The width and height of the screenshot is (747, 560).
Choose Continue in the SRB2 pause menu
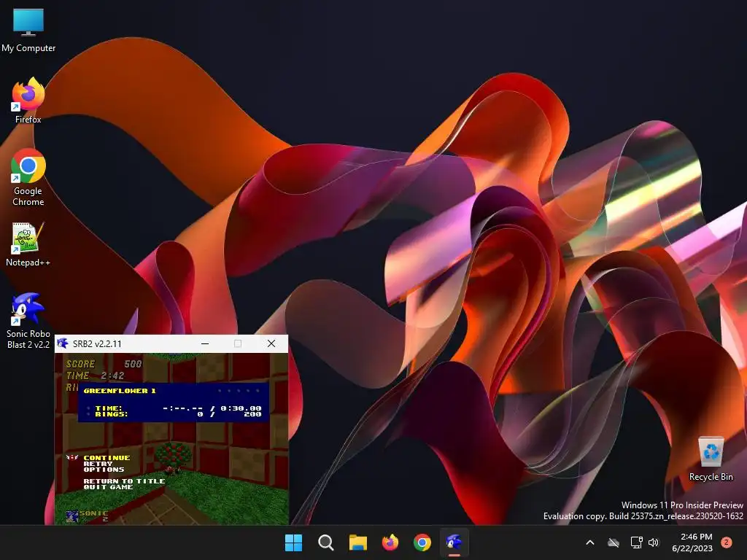click(107, 458)
